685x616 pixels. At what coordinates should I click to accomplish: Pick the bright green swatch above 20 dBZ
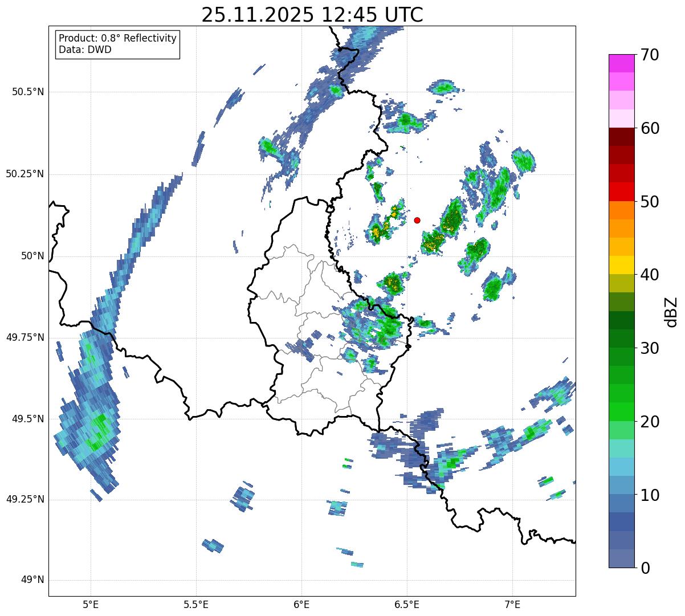[x=621, y=411]
